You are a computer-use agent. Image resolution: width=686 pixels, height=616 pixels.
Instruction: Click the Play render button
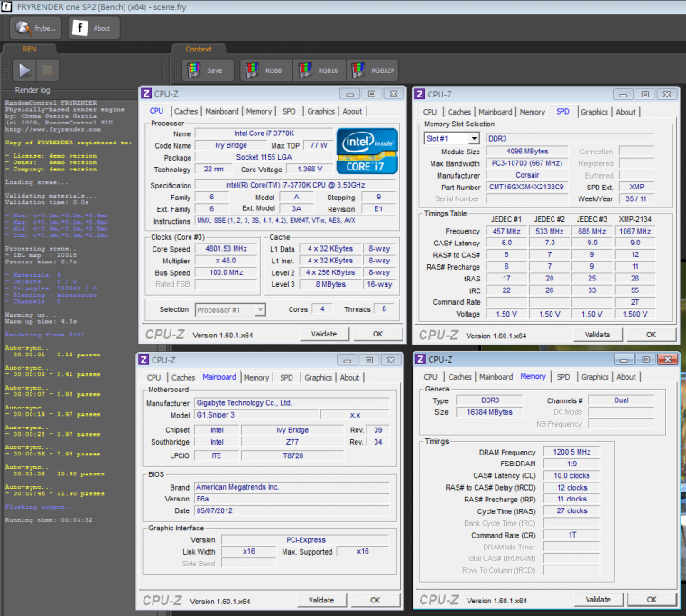[x=24, y=70]
